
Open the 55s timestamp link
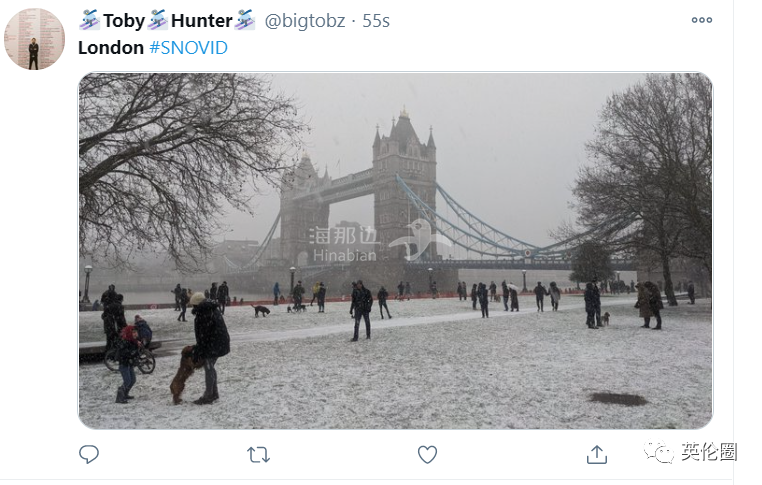click(x=376, y=21)
